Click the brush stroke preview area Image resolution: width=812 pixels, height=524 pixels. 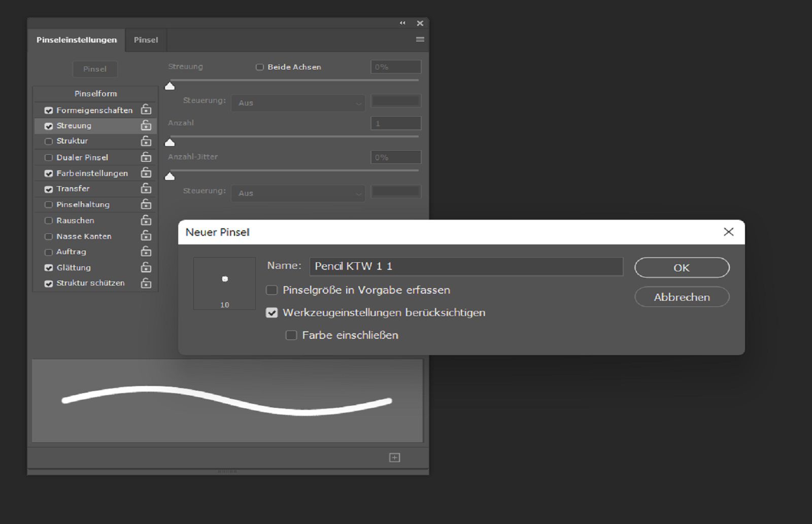pyautogui.click(x=227, y=401)
